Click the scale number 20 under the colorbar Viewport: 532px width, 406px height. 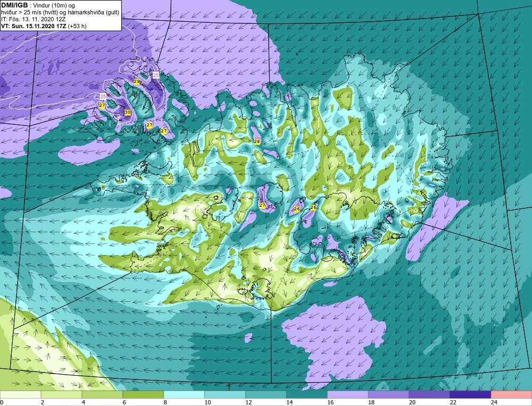point(412,402)
